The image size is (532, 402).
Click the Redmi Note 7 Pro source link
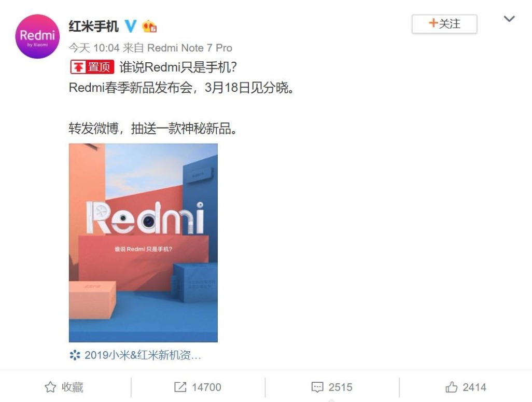tap(190, 48)
